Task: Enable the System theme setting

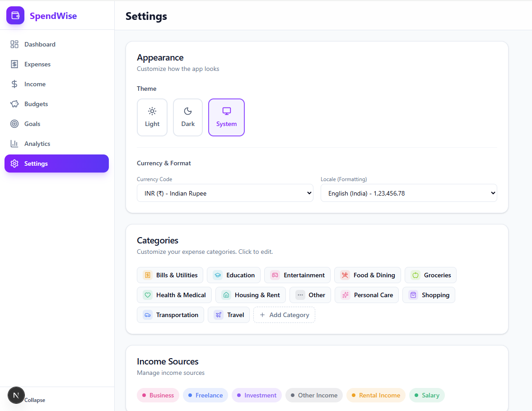Action: [x=226, y=117]
